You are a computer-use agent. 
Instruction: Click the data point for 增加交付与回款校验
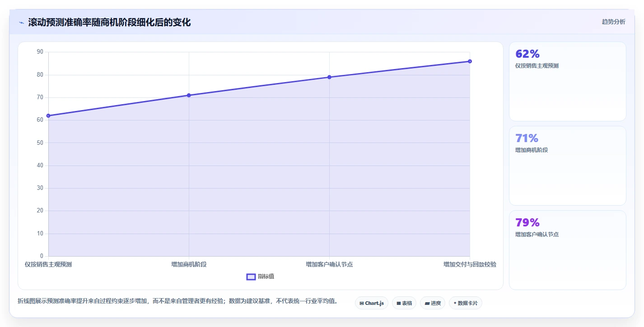point(470,61)
